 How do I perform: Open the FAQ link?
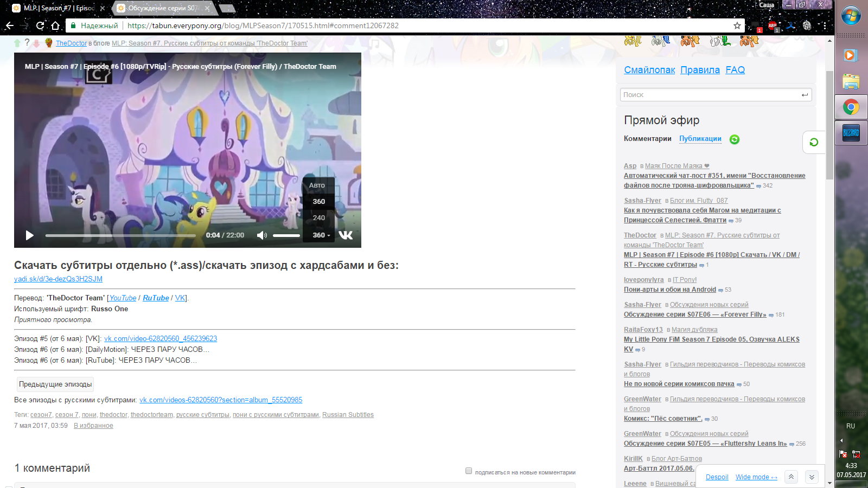pos(735,70)
